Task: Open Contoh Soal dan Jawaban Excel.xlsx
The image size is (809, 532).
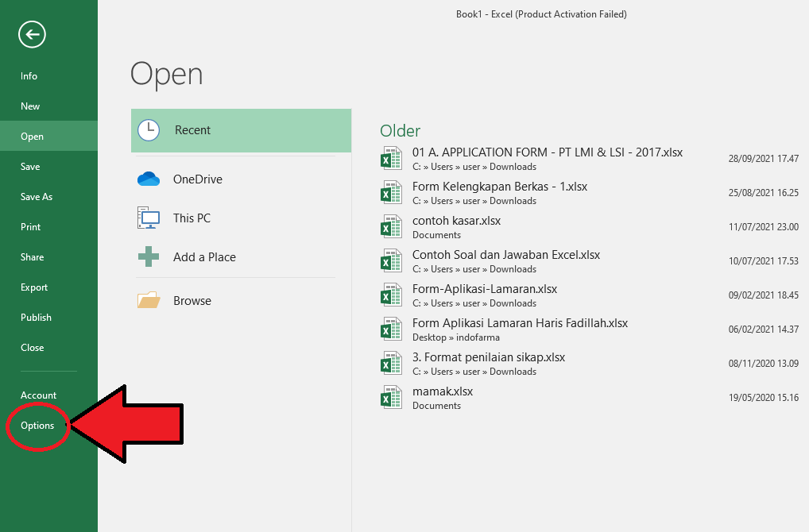Action: coord(505,254)
